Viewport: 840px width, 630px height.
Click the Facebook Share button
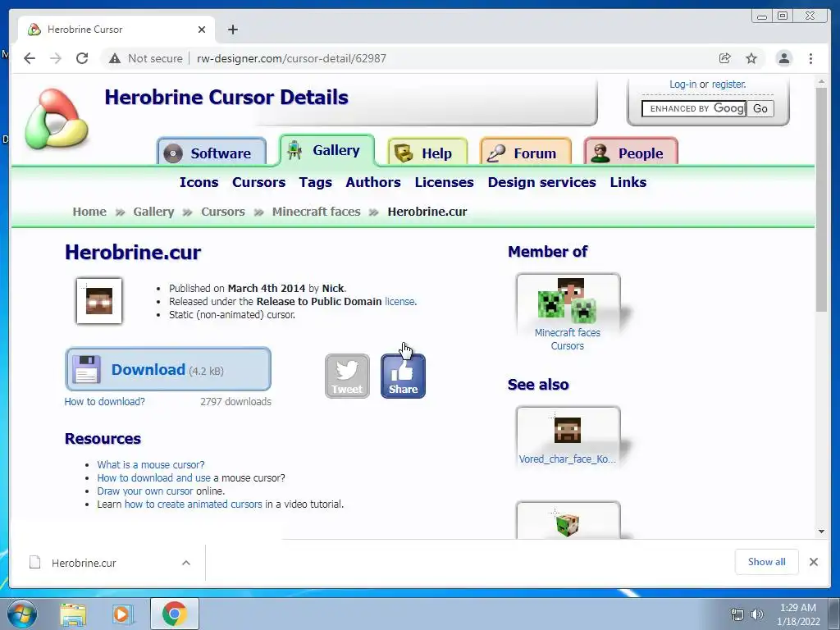pos(403,376)
